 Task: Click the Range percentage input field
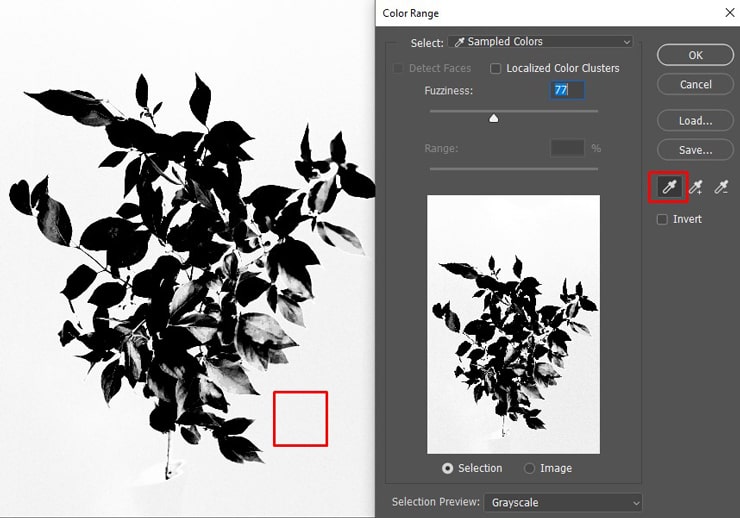tap(567, 148)
